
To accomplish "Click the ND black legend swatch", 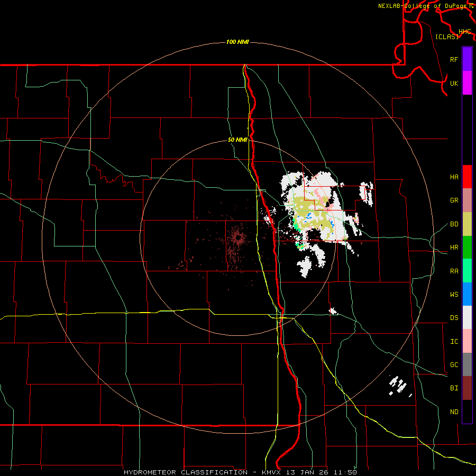I will pos(467,411).
